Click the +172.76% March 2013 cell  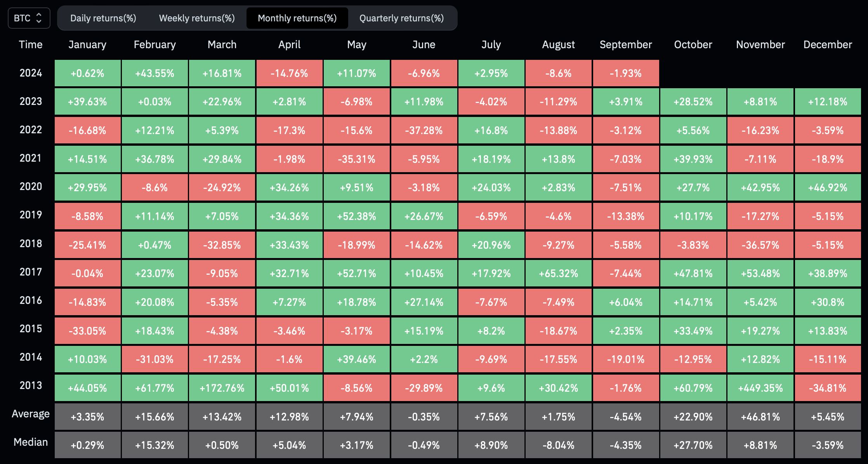pyautogui.click(x=222, y=388)
